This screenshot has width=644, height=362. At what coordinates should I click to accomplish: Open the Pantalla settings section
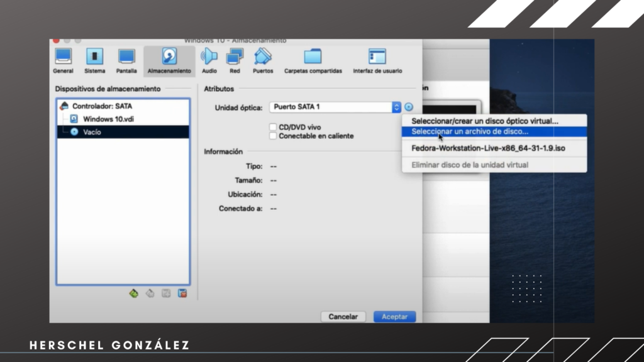[x=126, y=61]
